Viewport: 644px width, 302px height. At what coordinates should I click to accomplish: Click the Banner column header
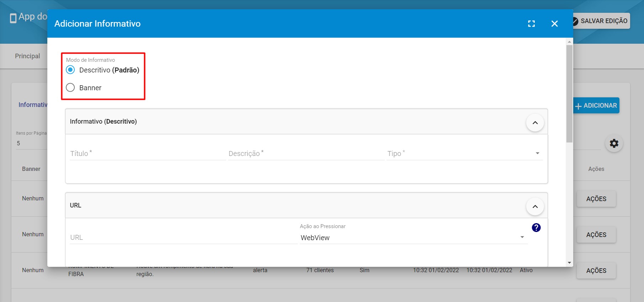(x=31, y=169)
